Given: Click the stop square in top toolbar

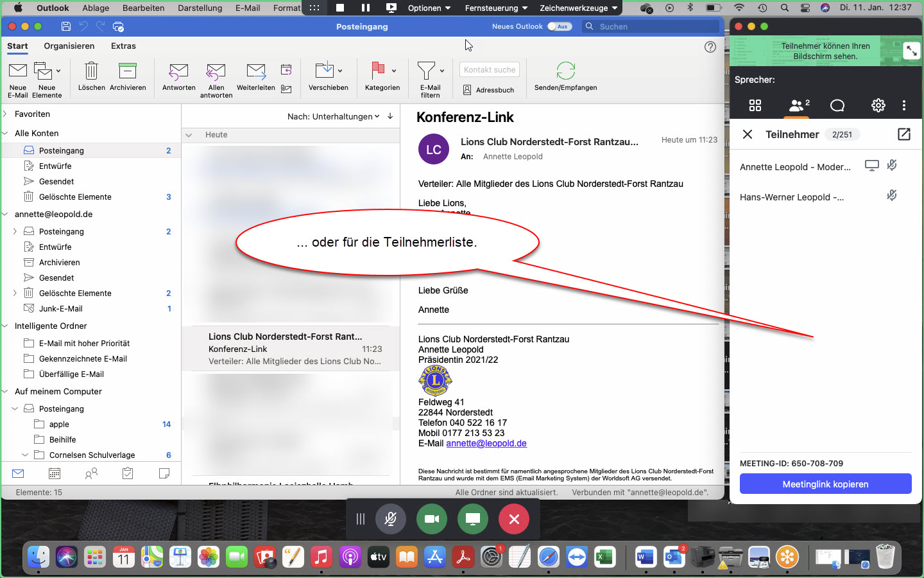Looking at the screenshot, I should (340, 8).
